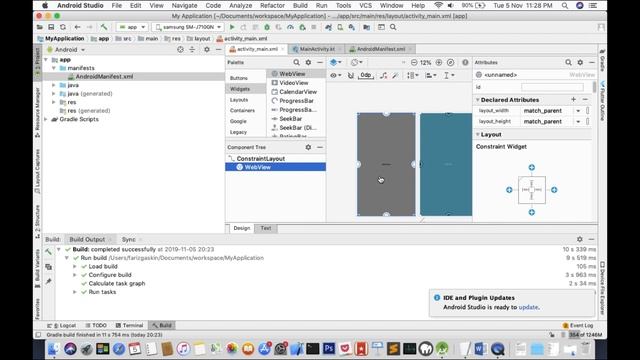Screen dimensions: 640x360
Task: Click the Debug app bug icon
Action: point(267,27)
